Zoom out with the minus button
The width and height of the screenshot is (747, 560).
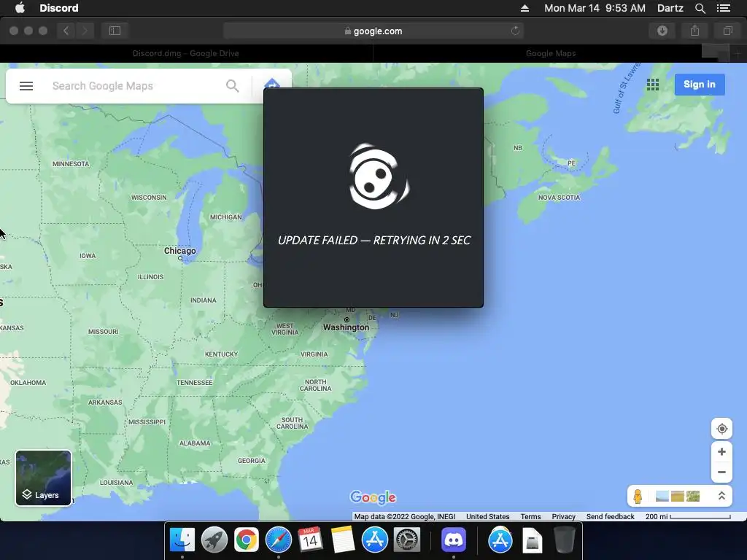(721, 472)
